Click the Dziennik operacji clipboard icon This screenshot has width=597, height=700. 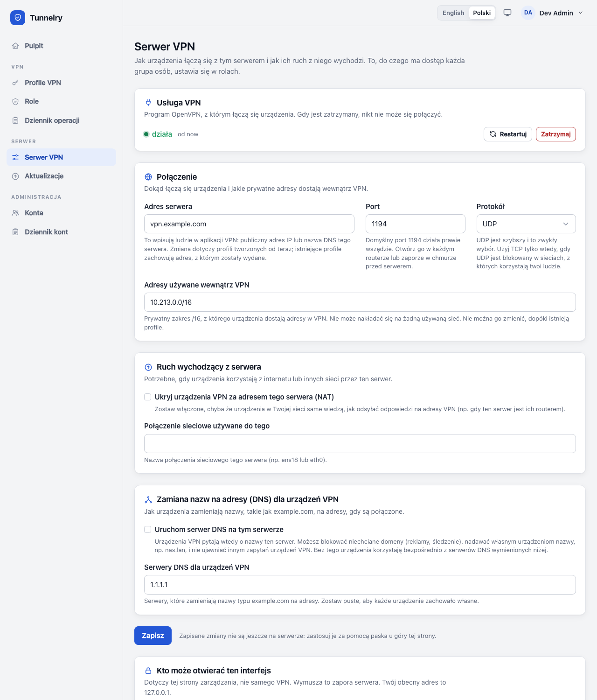click(15, 120)
